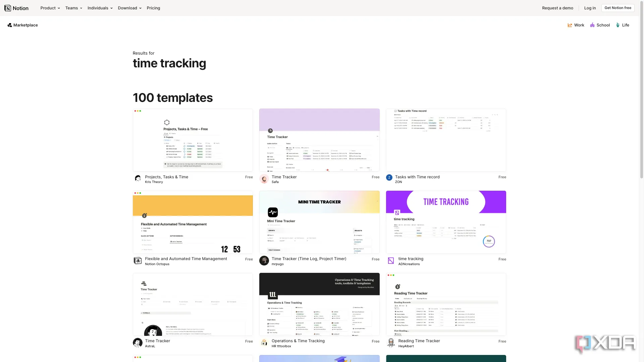Viewport: 644px width, 362px height.
Task: Select the School building icon
Action: tap(592, 25)
